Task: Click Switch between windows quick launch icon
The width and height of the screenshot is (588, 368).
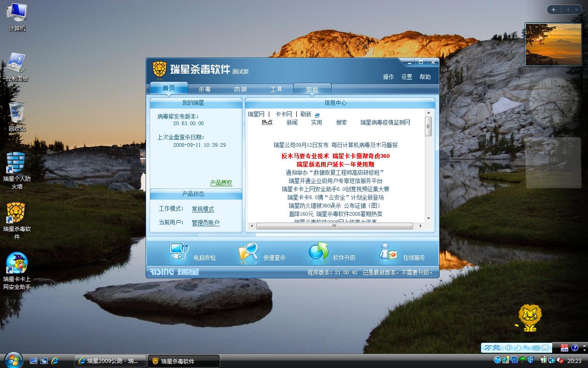Action: [x=44, y=361]
